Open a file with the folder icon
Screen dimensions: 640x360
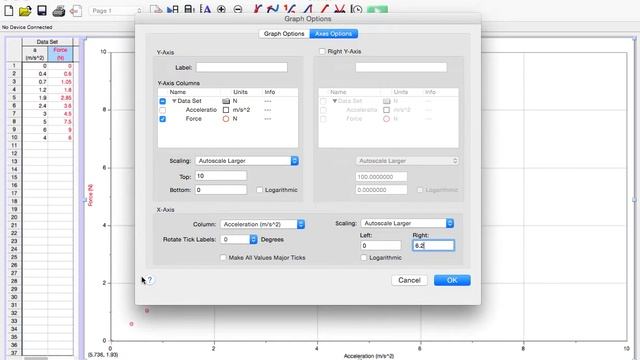tap(25, 10)
